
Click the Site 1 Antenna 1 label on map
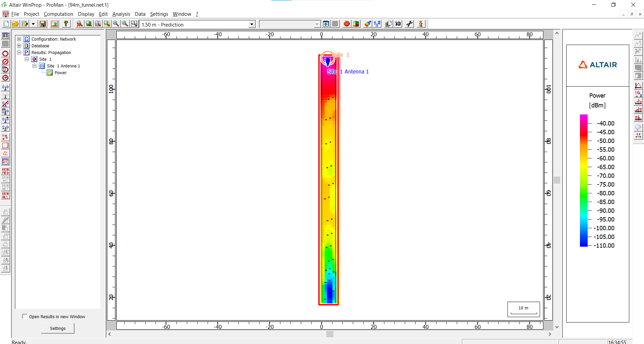pyautogui.click(x=348, y=71)
